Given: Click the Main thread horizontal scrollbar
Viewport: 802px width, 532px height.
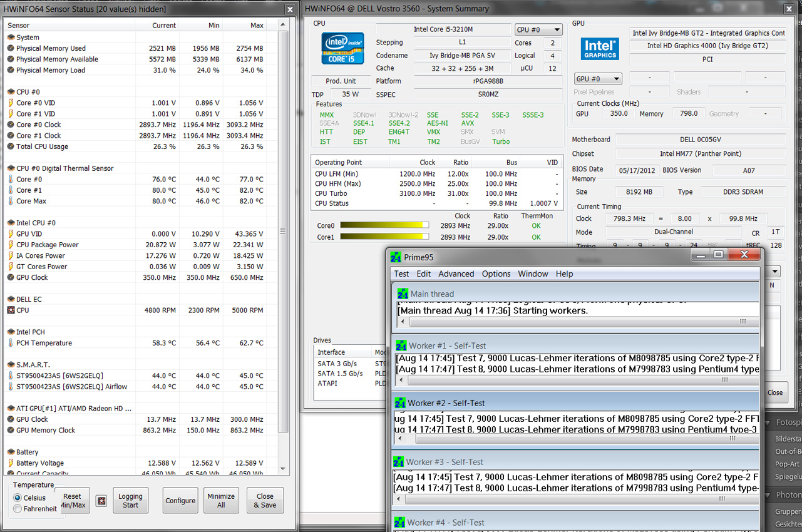Looking at the screenshot, I should 579,322.
